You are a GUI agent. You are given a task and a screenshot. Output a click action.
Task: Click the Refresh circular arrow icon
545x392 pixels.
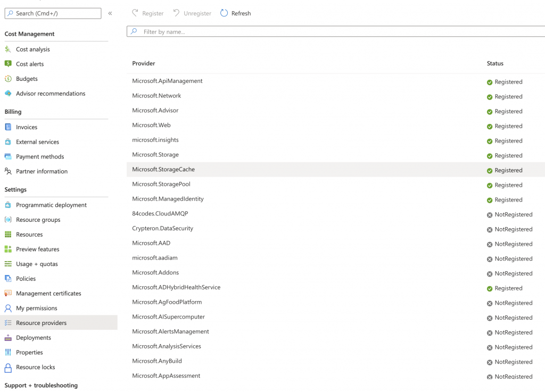pos(224,13)
